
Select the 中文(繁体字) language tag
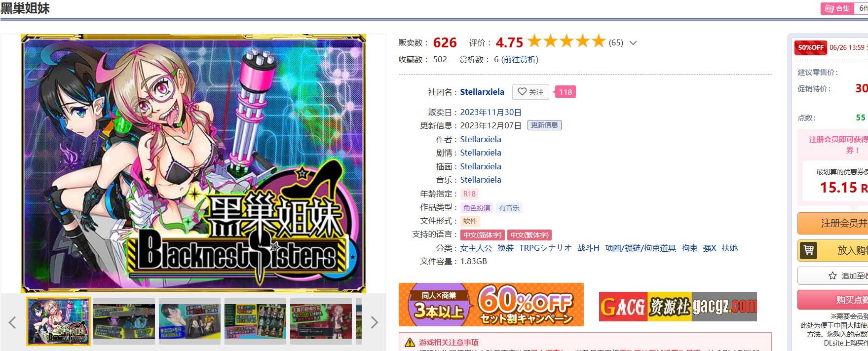[x=529, y=235]
